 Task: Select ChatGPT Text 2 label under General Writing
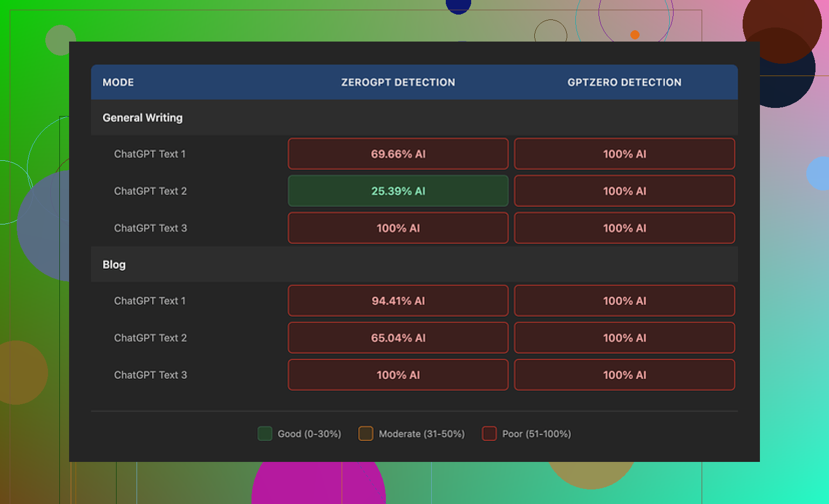click(150, 191)
